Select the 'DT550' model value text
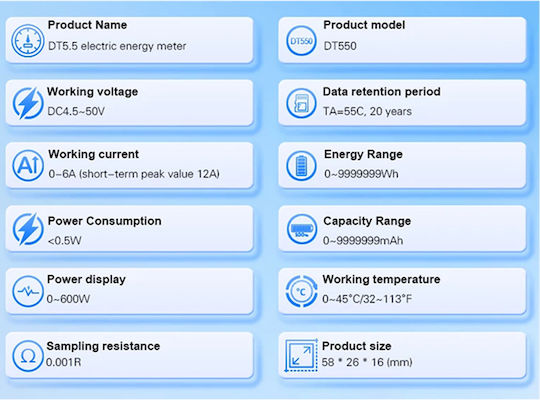 point(340,46)
